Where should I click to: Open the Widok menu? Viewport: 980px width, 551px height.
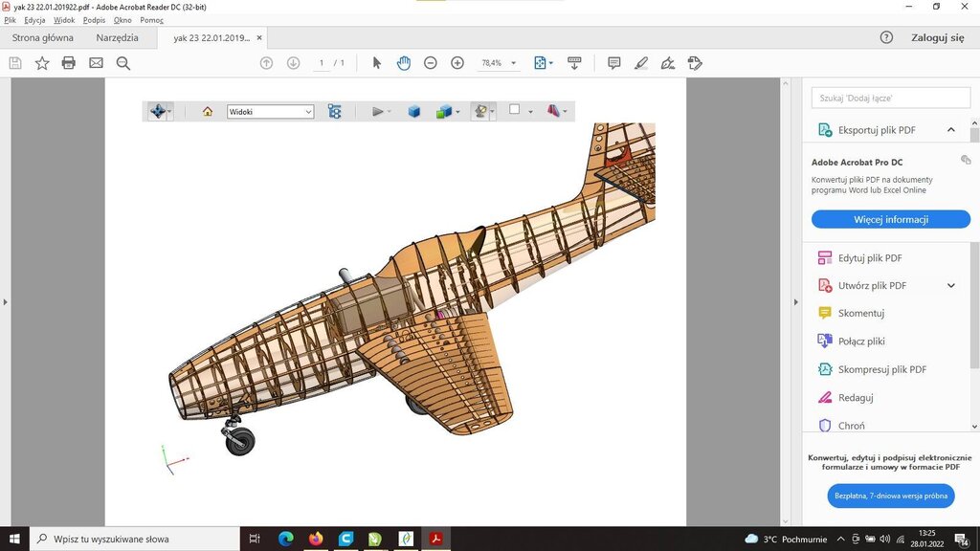tap(64, 20)
